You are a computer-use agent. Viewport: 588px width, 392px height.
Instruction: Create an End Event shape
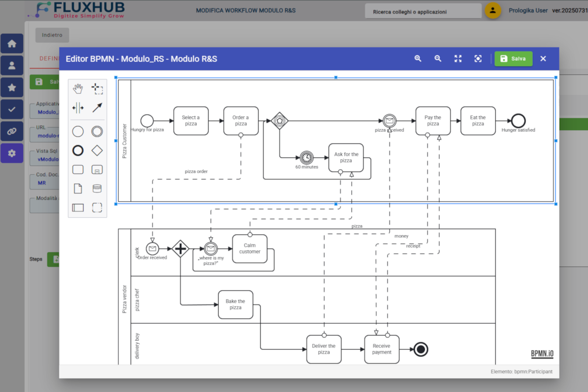[78, 150]
